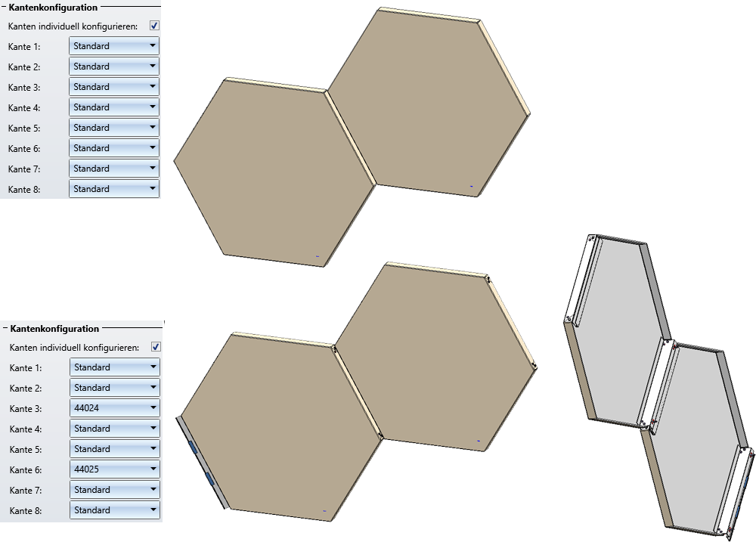
Task: Select the right hexagon in lower pair
Action: point(436,357)
